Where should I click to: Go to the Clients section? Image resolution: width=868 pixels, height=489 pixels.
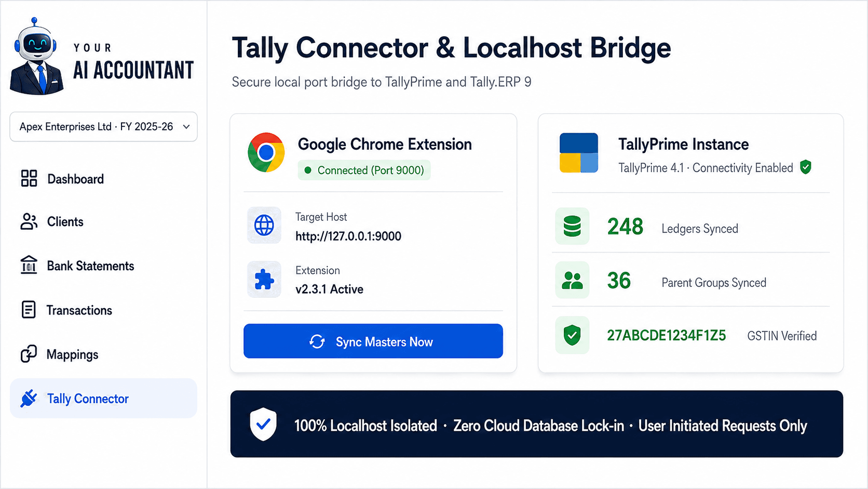103,222
